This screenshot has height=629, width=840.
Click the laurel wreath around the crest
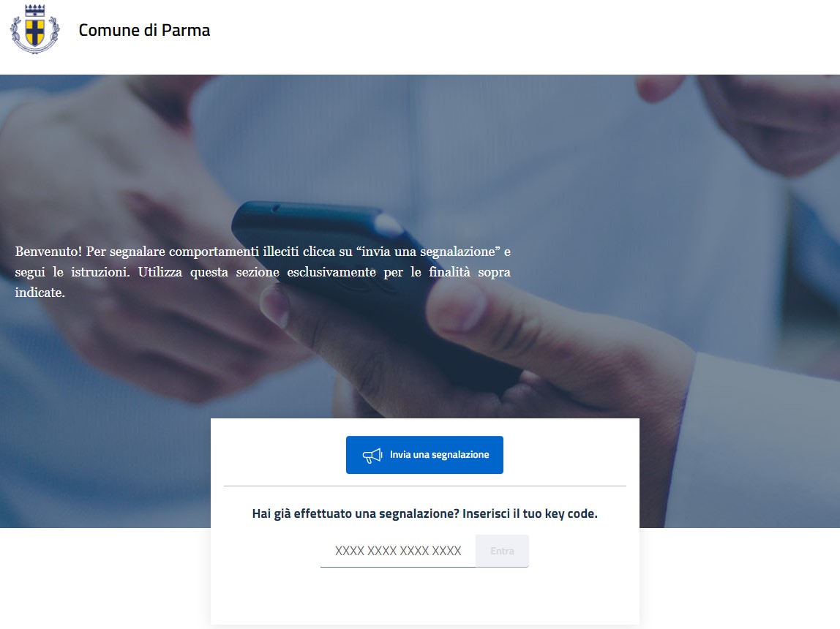click(35, 35)
